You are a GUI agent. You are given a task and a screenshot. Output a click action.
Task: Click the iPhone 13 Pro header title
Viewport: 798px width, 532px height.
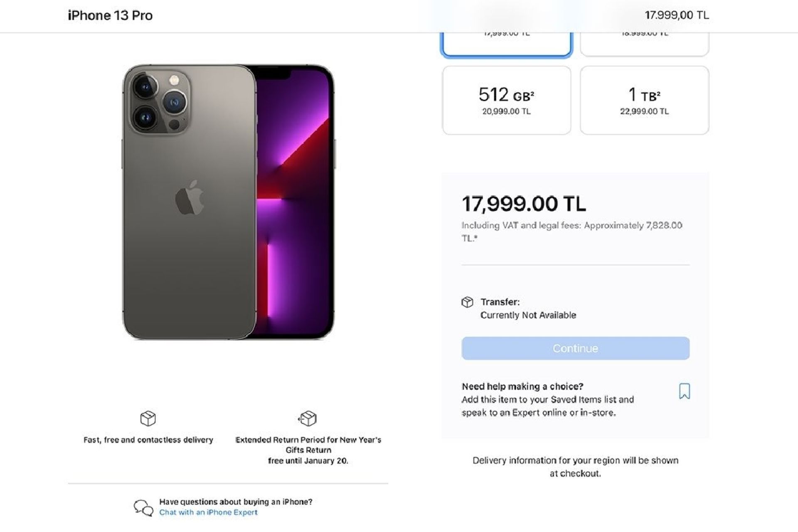tap(110, 15)
